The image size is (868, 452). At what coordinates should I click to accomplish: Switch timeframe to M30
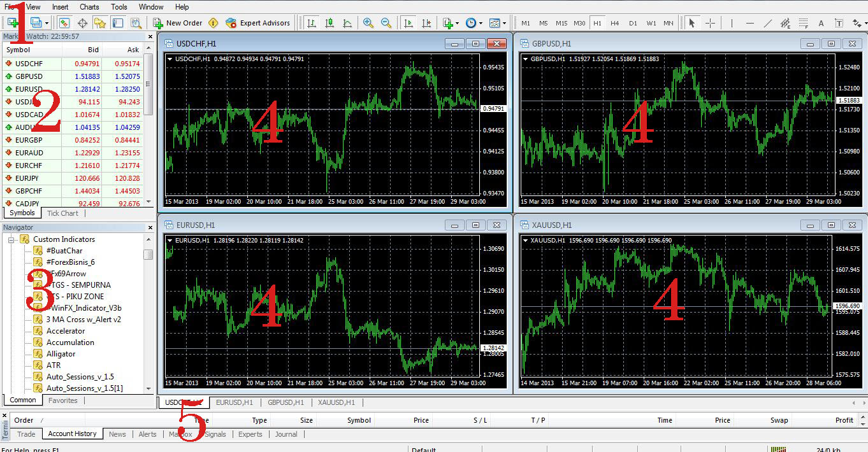pos(579,24)
